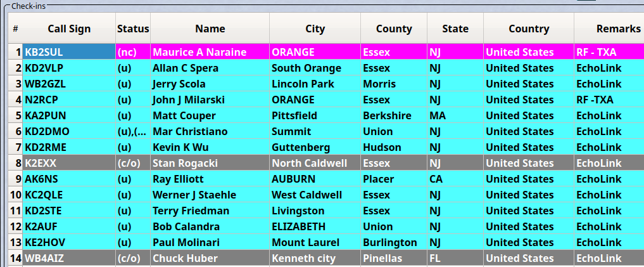The height and width of the screenshot is (267, 644).
Task: Click the Mount Laurel city cell
Action: (315, 242)
